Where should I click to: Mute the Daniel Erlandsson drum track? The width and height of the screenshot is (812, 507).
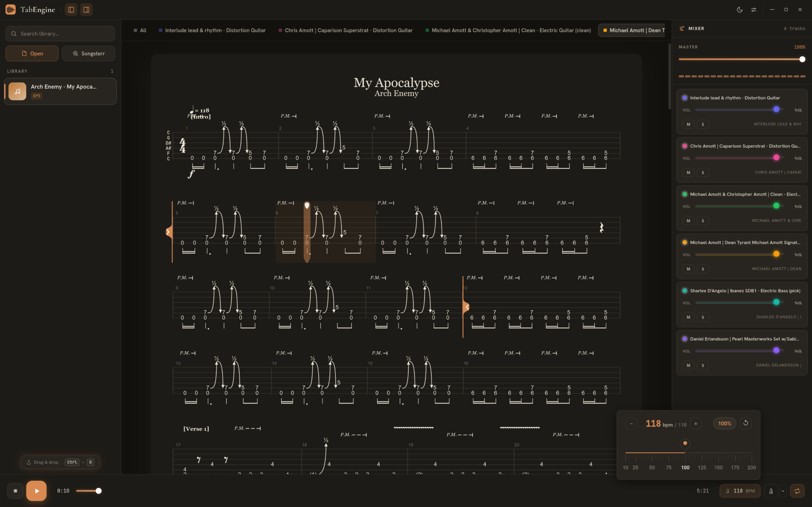point(688,365)
